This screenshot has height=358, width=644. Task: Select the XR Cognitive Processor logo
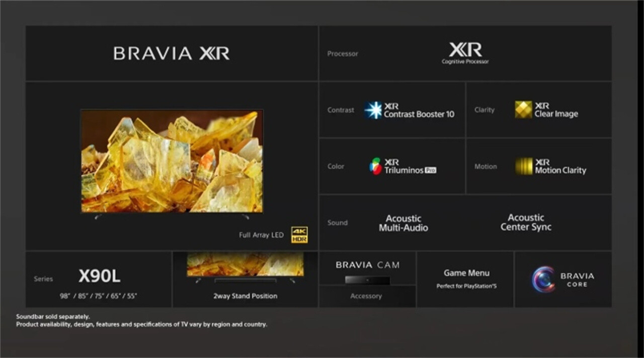(x=465, y=53)
